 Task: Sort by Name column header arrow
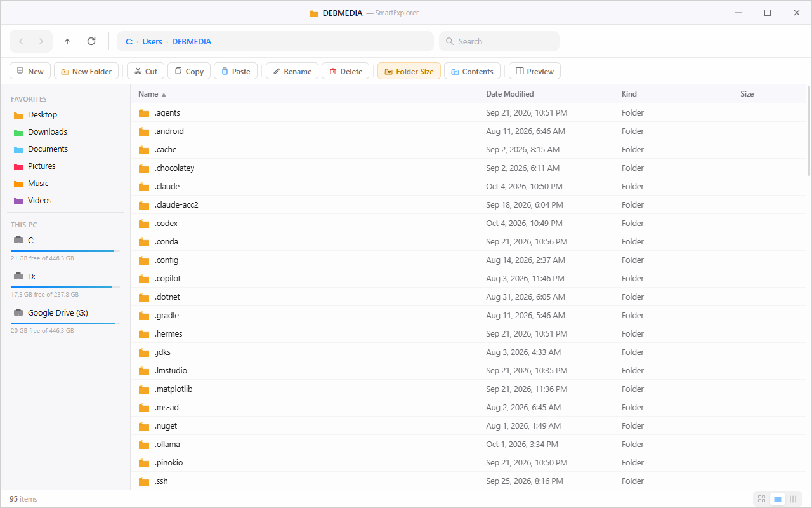tap(164, 94)
